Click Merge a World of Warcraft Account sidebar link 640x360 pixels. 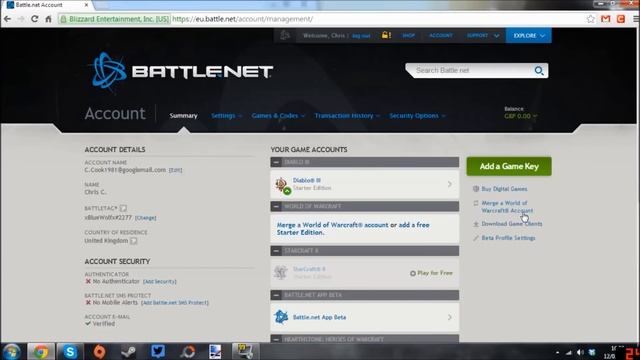point(507,207)
